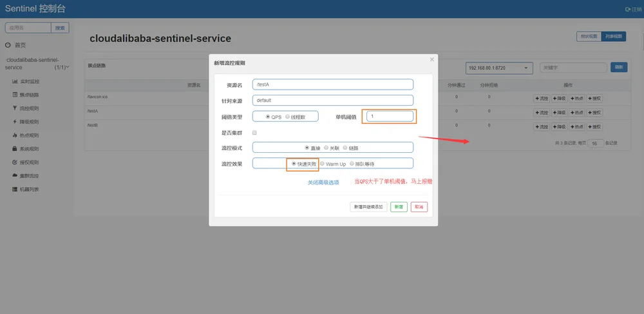Click the cloudalibaba-sentinel-service page heading
The height and width of the screenshot is (314, 644).
[x=160, y=39]
